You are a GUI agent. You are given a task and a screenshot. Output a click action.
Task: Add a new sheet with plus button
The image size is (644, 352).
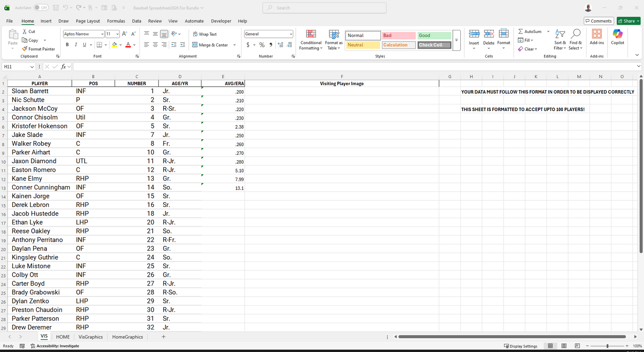pyautogui.click(x=164, y=337)
